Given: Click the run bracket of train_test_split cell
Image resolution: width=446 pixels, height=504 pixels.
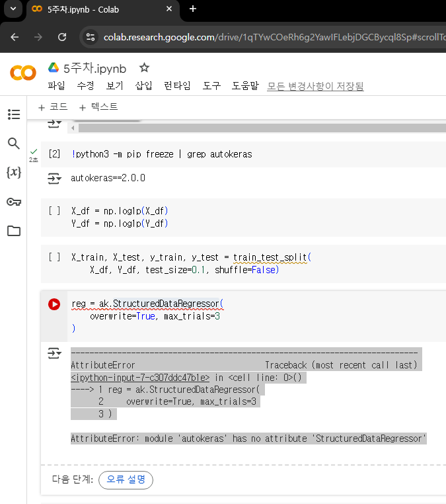Looking at the screenshot, I should (x=54, y=257).
